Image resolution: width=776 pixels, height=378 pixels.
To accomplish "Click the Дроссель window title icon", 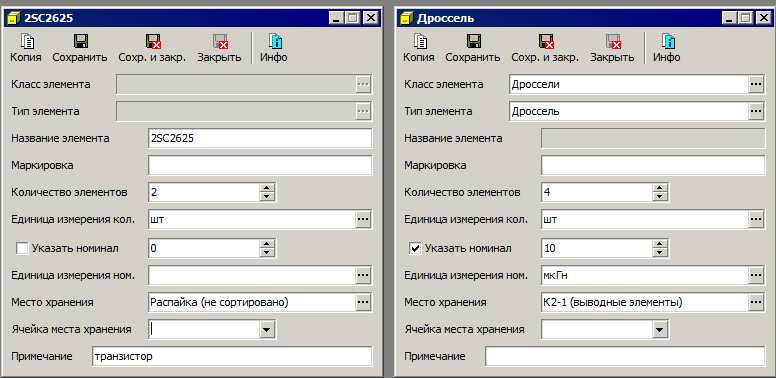I will (407, 18).
